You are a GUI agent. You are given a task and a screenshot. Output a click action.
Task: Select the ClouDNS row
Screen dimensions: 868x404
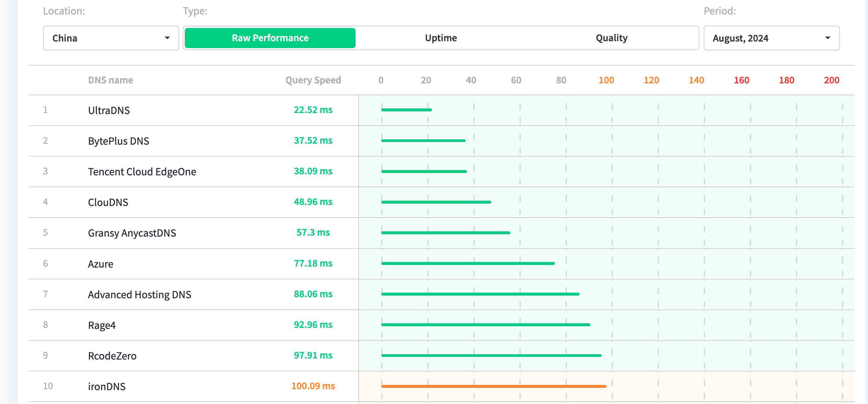[x=108, y=202]
